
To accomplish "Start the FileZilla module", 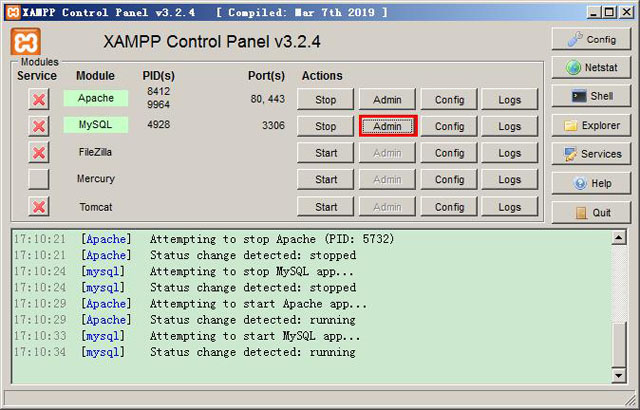I will point(325,153).
